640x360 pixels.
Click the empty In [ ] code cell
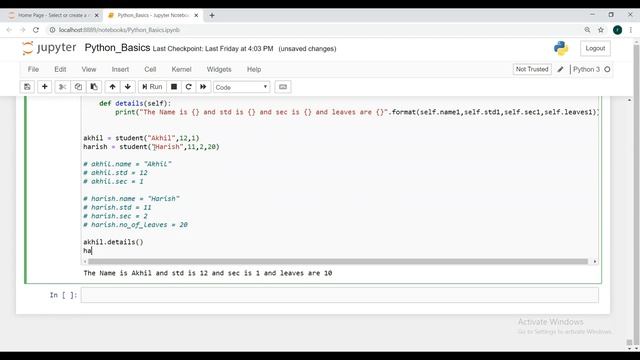[340, 295]
